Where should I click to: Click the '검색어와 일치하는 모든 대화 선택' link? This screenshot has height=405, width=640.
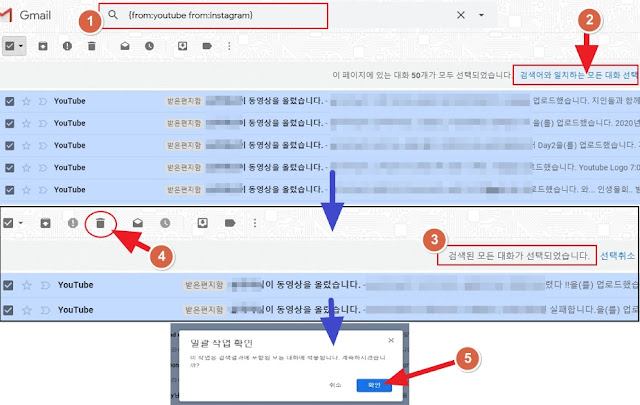[579, 75]
